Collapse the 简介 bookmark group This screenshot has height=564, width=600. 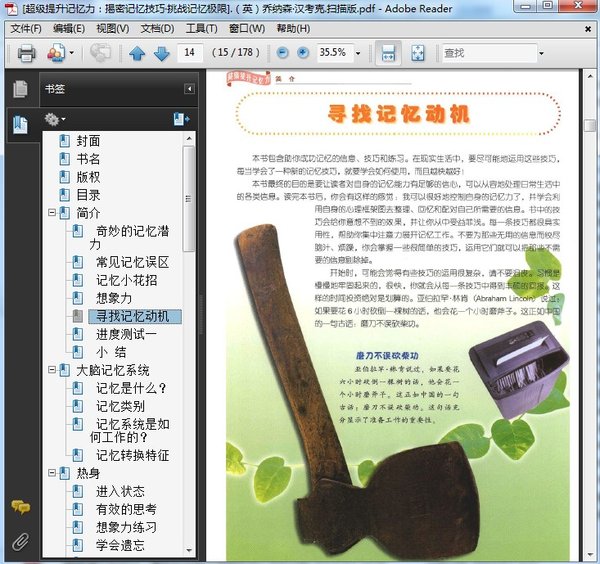pos(52,212)
